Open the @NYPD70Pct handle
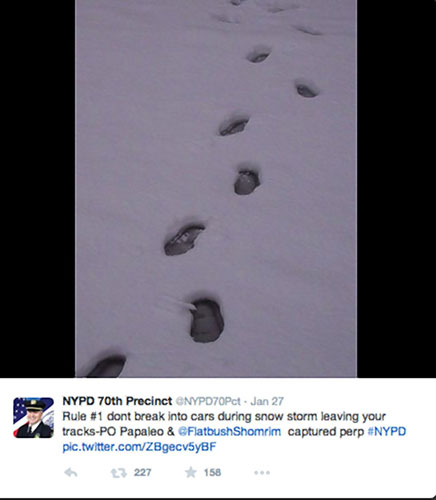 pyautogui.click(x=208, y=401)
